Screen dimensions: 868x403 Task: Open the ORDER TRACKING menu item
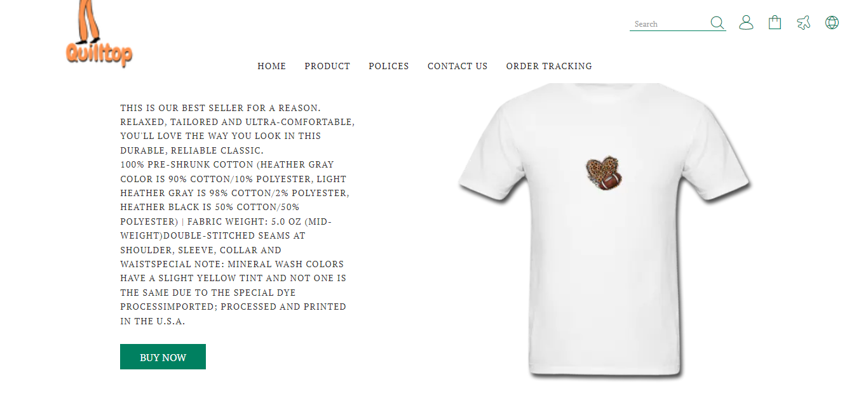tap(549, 66)
